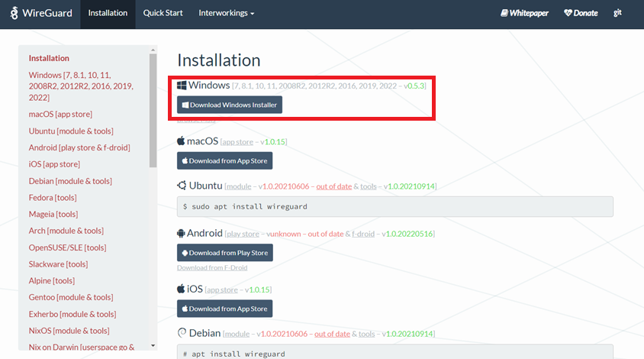The image size is (644, 359).
Task: Click the macOS Download from App Store button
Action: 224,161
